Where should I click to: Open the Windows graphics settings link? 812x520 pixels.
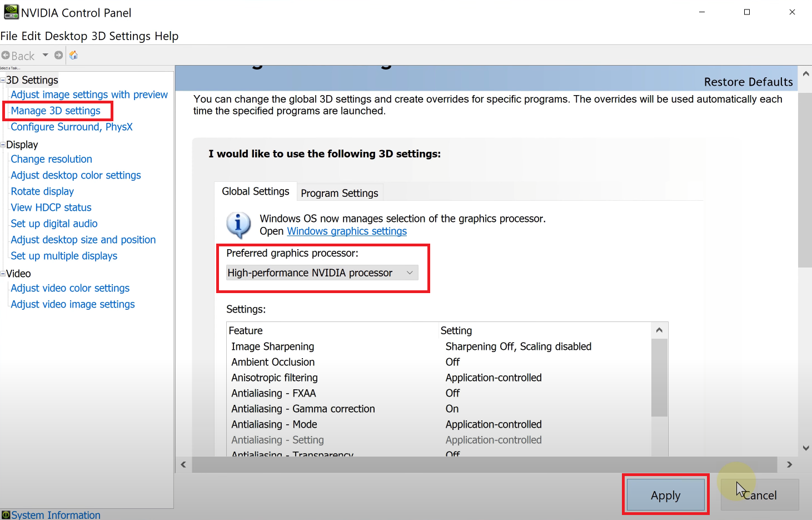click(x=347, y=231)
